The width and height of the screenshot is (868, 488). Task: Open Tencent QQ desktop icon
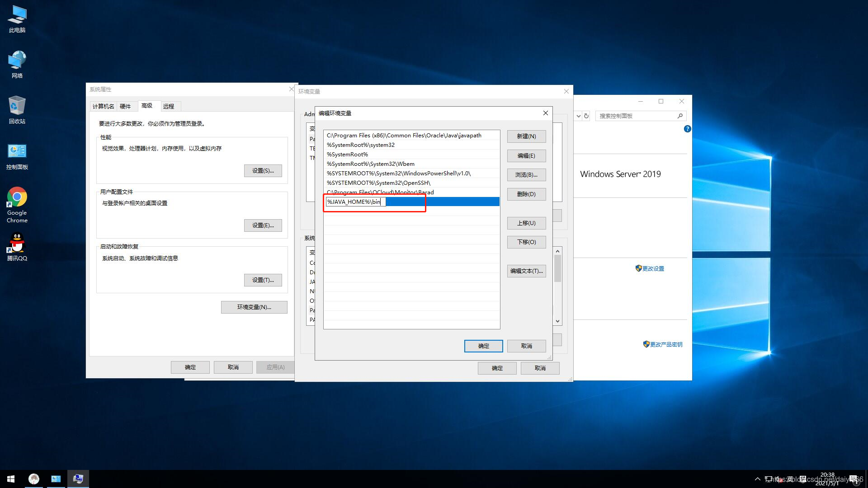tap(17, 243)
